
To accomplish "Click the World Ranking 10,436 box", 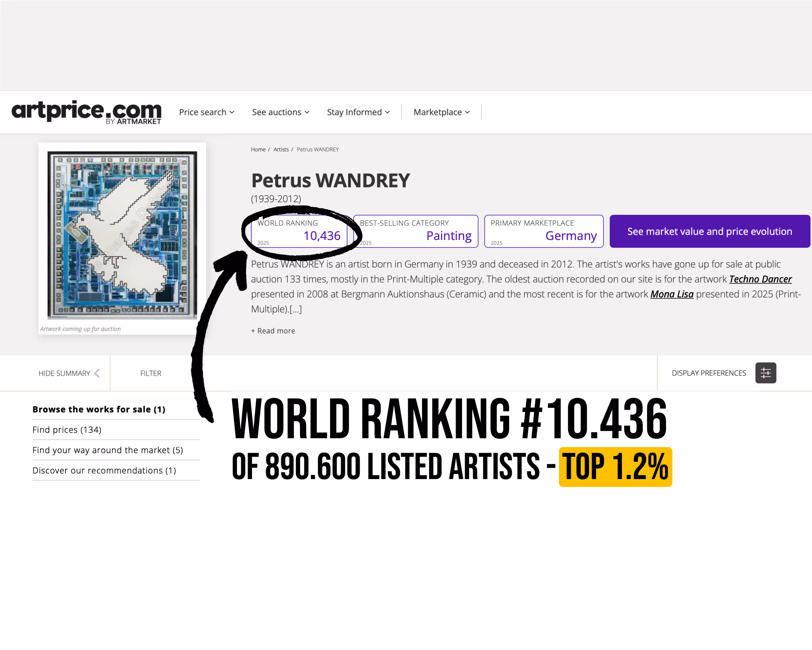I will [299, 231].
